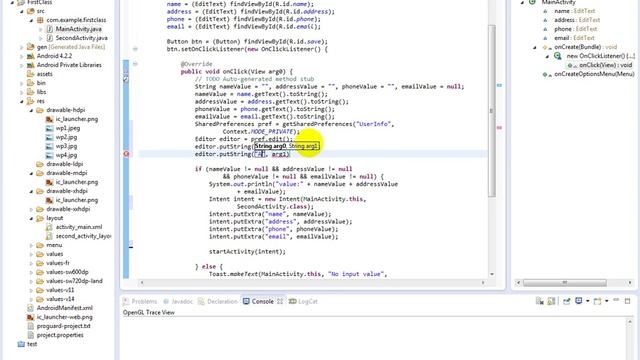Collapse the layout folder arrow

[31, 218]
